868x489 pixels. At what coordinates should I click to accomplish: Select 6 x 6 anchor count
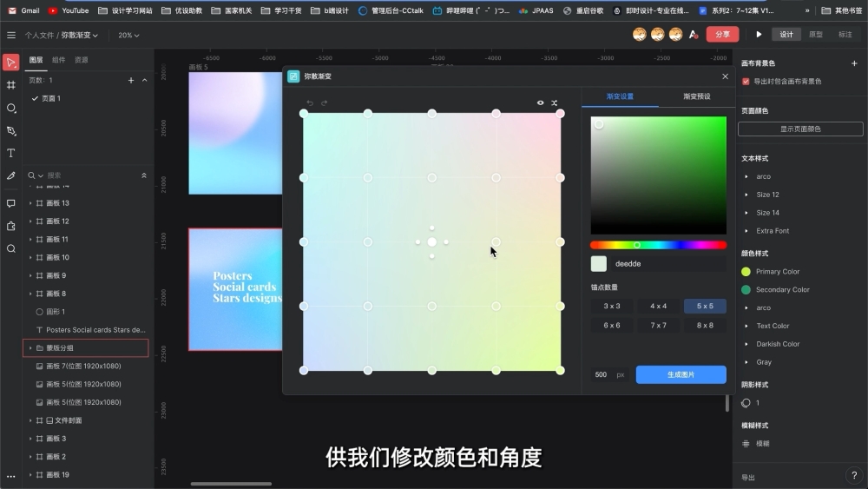pos(612,326)
